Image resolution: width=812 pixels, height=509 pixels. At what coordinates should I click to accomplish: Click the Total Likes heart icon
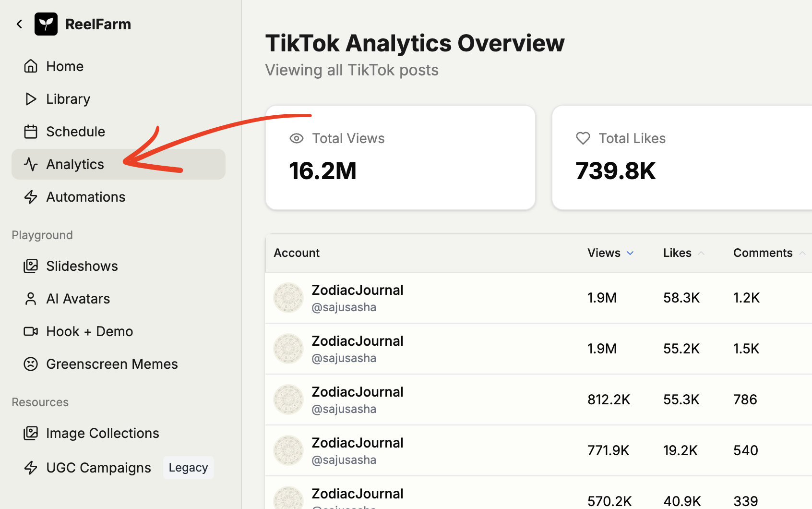[583, 139]
